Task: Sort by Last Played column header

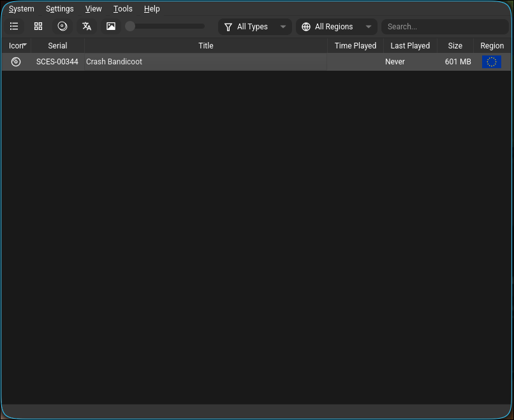Action: click(410, 46)
